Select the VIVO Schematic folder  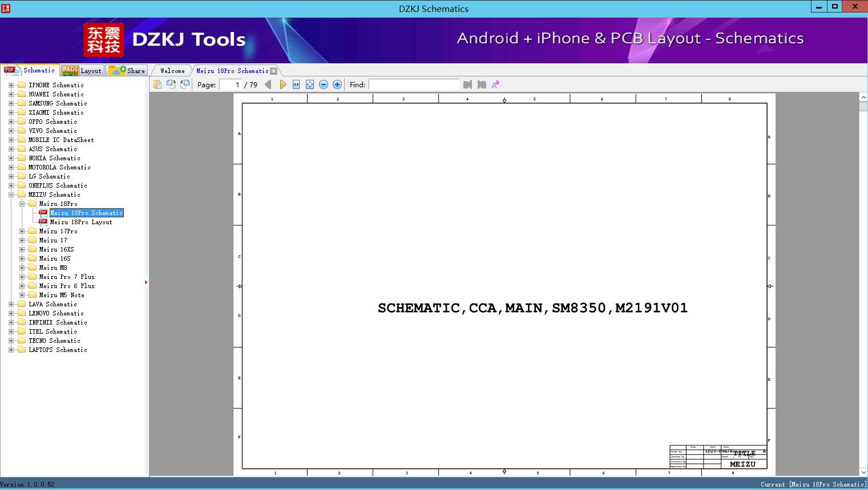53,131
